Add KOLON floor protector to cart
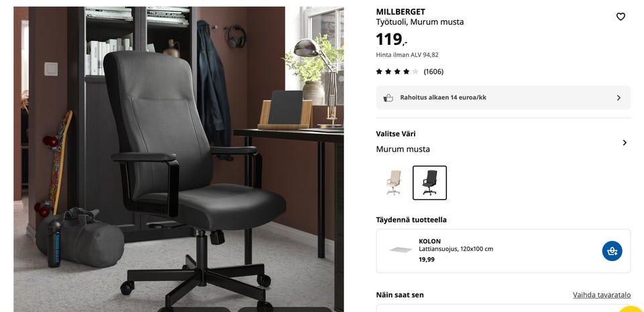This screenshot has width=644, height=312. 612,251
